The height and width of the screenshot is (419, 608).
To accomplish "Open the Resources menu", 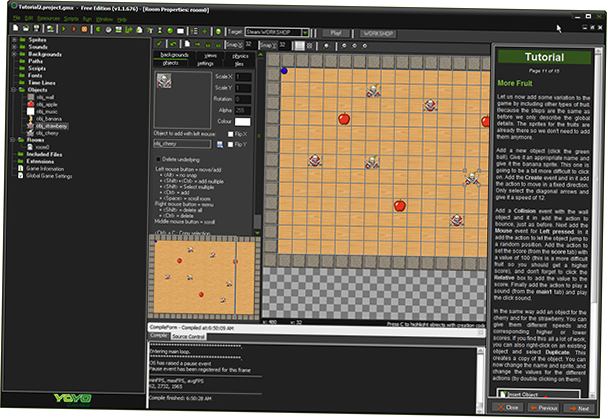I will [48, 18].
